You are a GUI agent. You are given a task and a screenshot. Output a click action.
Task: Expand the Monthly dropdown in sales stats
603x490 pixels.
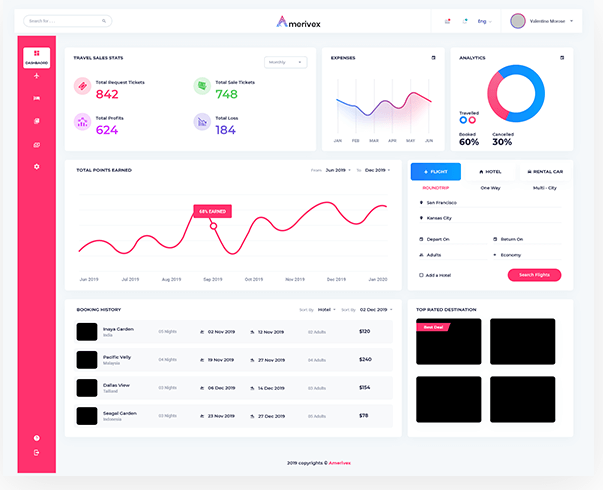coord(285,62)
